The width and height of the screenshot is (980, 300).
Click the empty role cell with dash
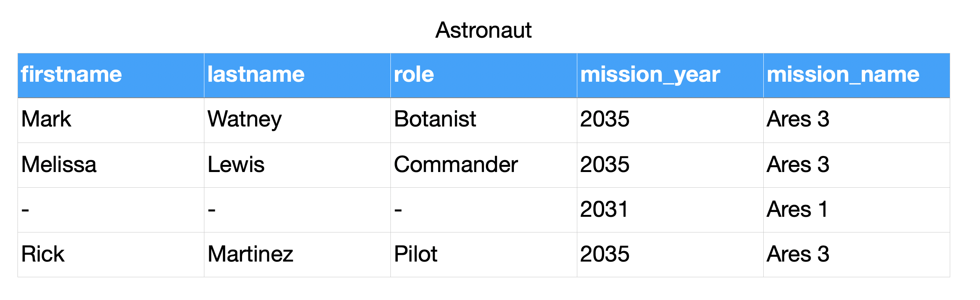point(398,210)
